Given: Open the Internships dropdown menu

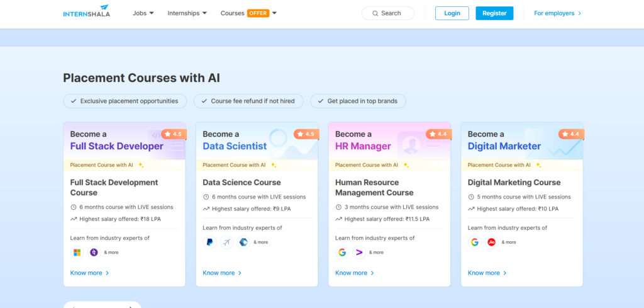Looking at the screenshot, I should coord(187,13).
